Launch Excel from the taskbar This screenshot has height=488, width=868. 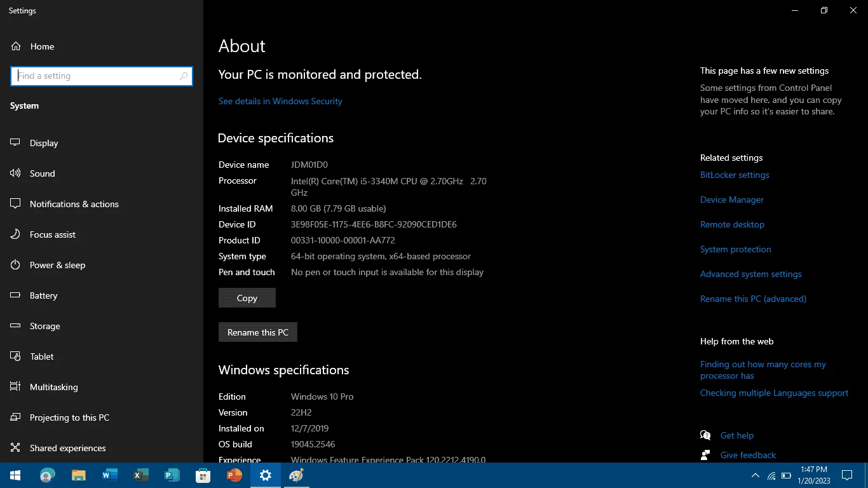click(x=140, y=475)
